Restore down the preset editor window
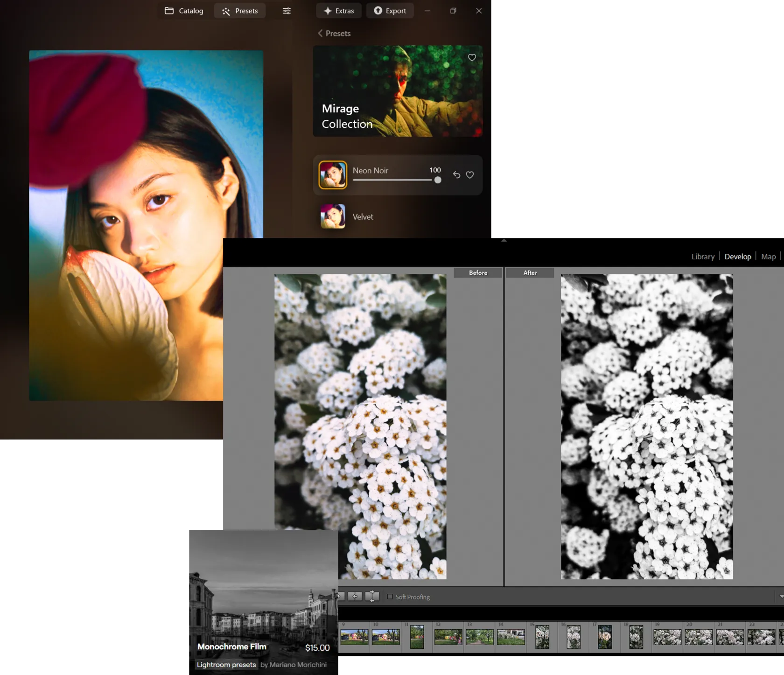The width and height of the screenshot is (784, 675). tap(453, 11)
